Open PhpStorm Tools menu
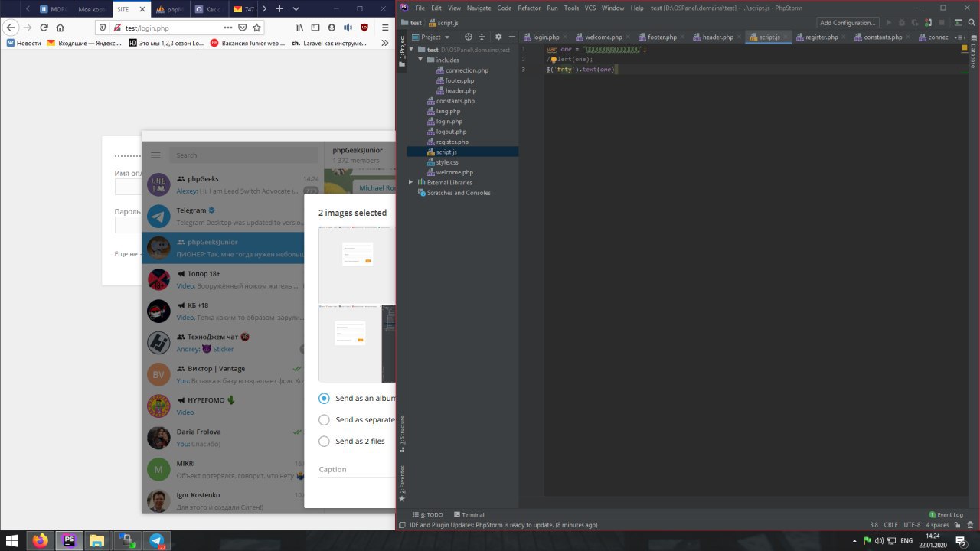Screen dimensions: 980x551 click(571, 8)
